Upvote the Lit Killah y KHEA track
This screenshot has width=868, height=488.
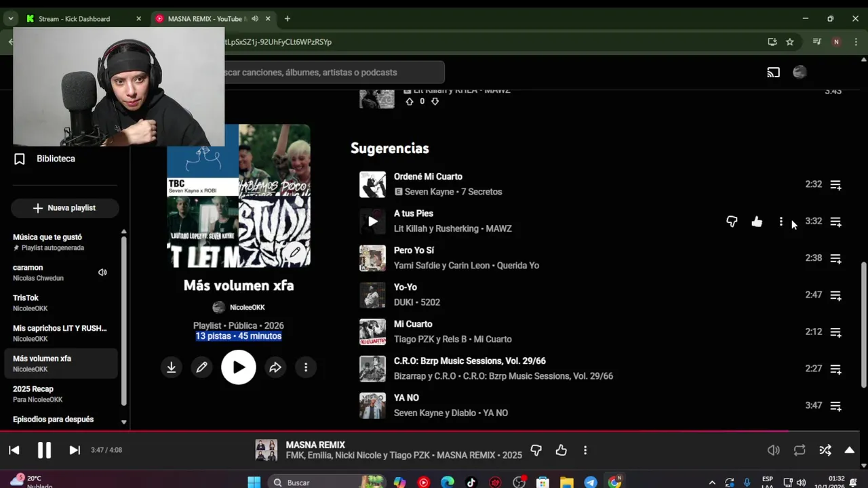click(x=409, y=102)
